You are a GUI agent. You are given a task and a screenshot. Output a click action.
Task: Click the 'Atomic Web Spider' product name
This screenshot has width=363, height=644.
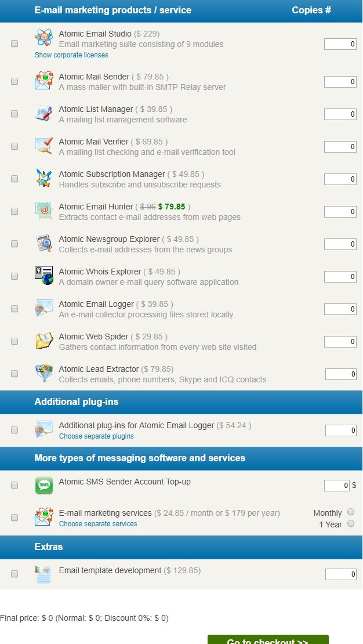[x=93, y=337]
